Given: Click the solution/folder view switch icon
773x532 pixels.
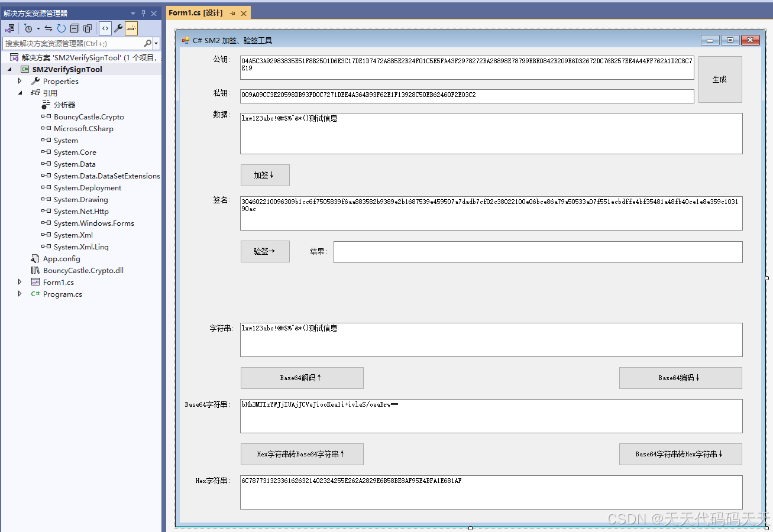Looking at the screenshot, I should click(x=9, y=28).
